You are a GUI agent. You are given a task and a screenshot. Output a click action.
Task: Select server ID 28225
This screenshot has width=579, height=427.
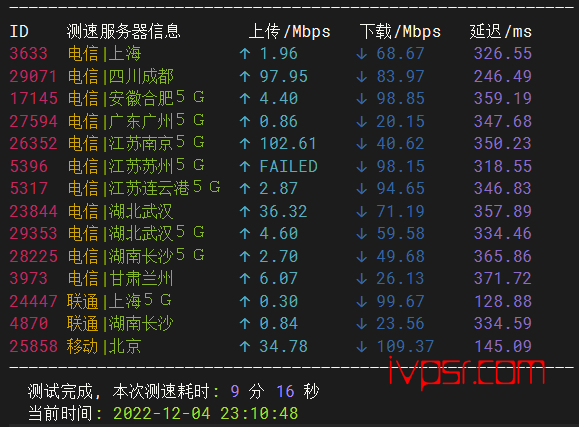[x=34, y=257]
